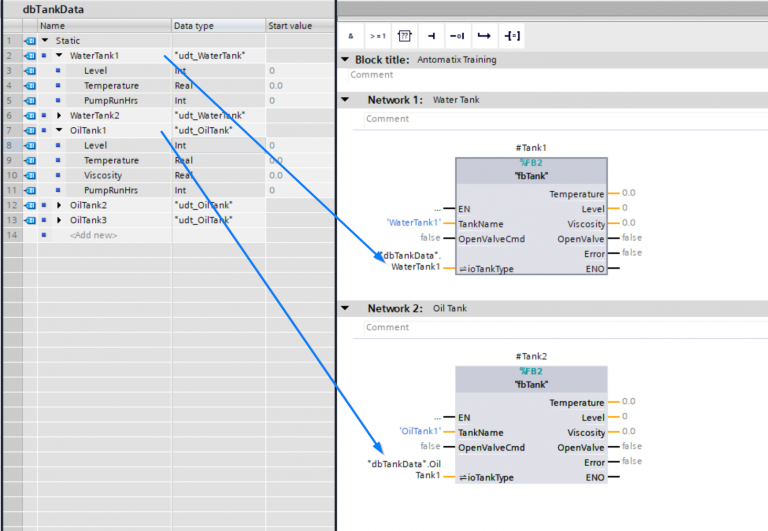Viewport: 768px width, 531px height.
Task: Expand the OilTank3 structure
Action: [x=59, y=220]
